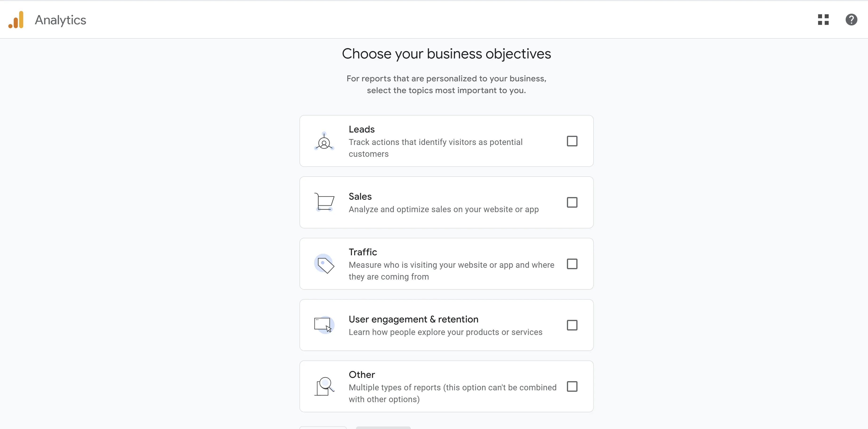Enable the Leads objective checkbox

572,141
